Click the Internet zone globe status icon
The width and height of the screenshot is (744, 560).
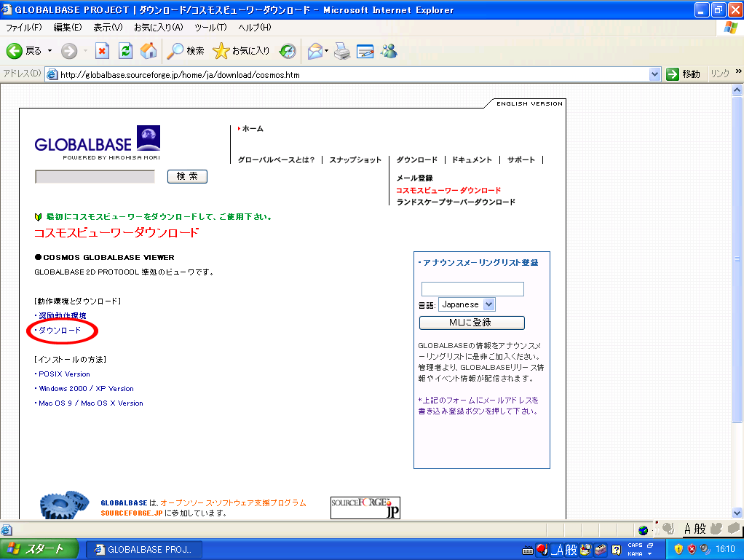click(643, 529)
